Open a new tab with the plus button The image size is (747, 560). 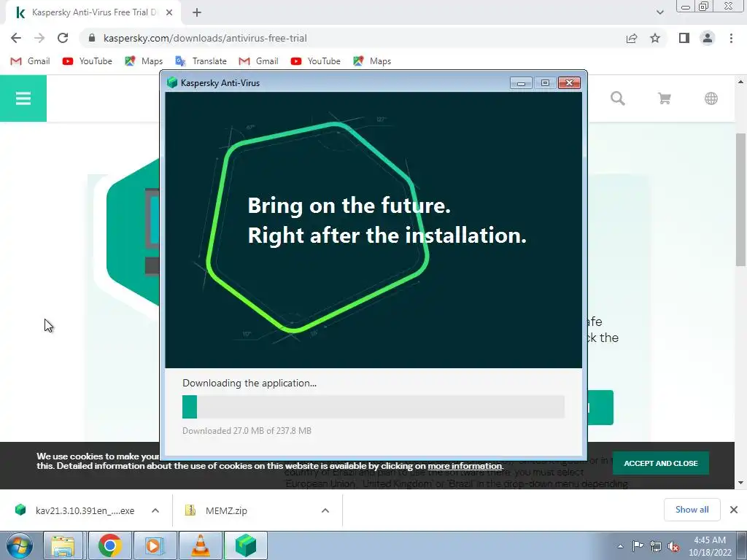coord(197,12)
